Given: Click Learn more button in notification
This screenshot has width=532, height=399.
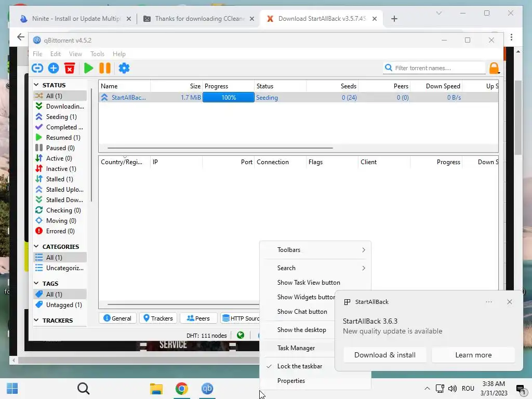Looking at the screenshot, I should 473,355.
